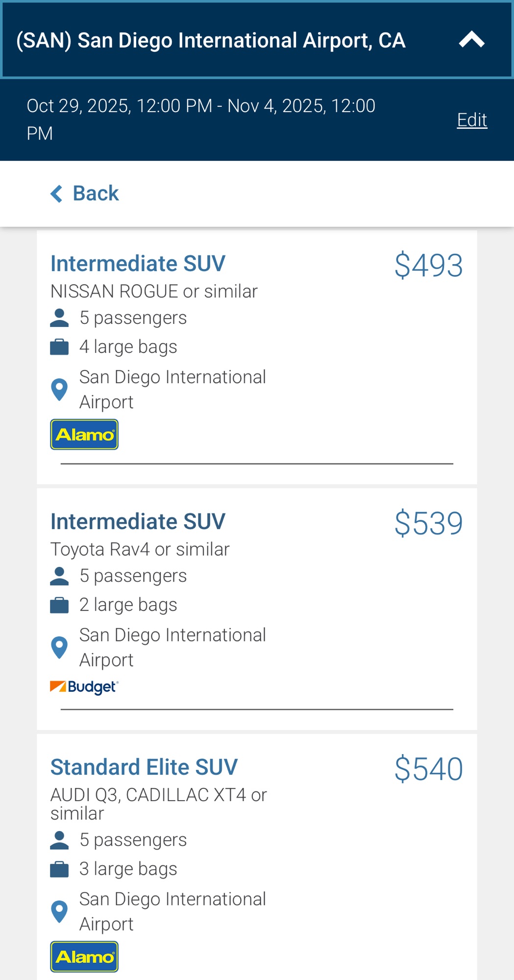Select the $493 price
Screen dimensions: 514x980
point(428,265)
